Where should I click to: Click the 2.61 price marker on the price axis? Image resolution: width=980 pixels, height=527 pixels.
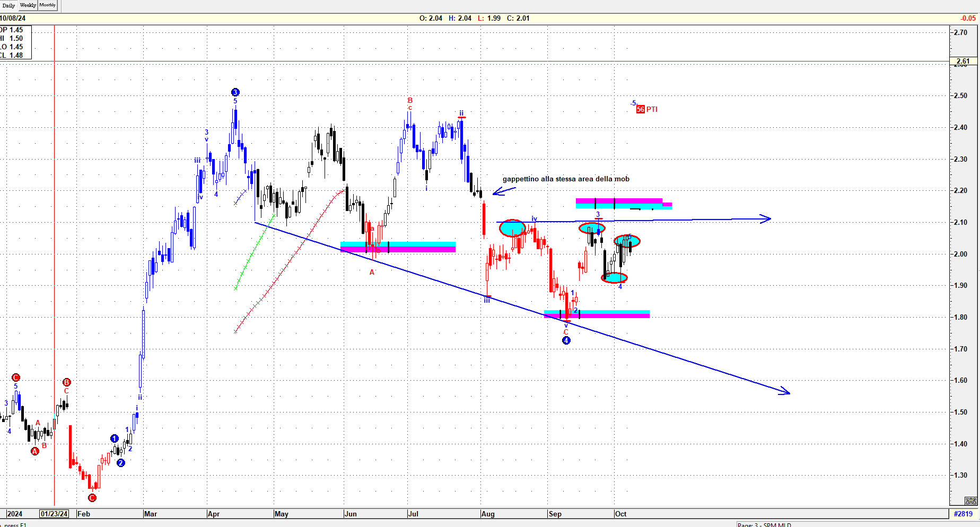pyautogui.click(x=962, y=61)
